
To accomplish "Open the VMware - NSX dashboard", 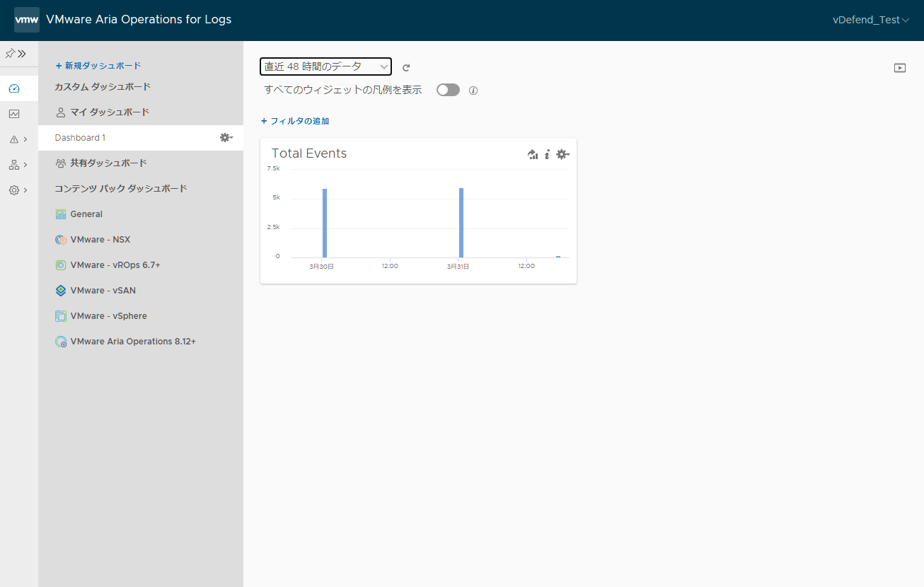I will [100, 240].
